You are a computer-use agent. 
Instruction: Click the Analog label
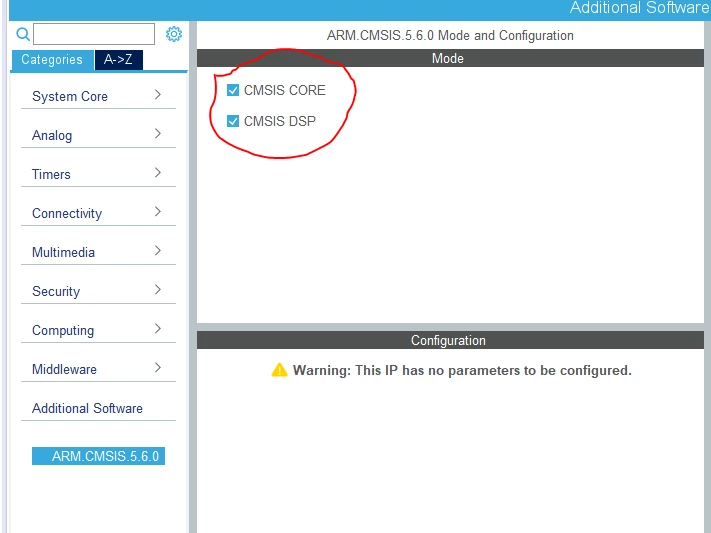pyautogui.click(x=52, y=136)
